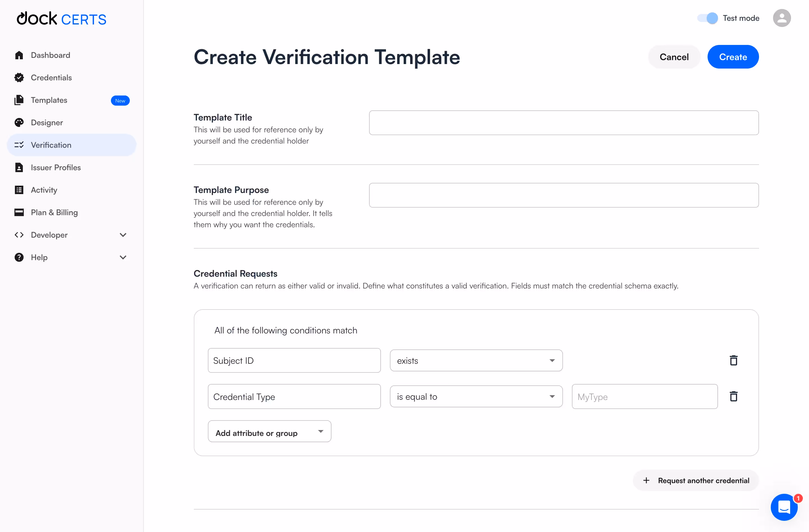Delete the Subject ID condition row

(x=734, y=360)
